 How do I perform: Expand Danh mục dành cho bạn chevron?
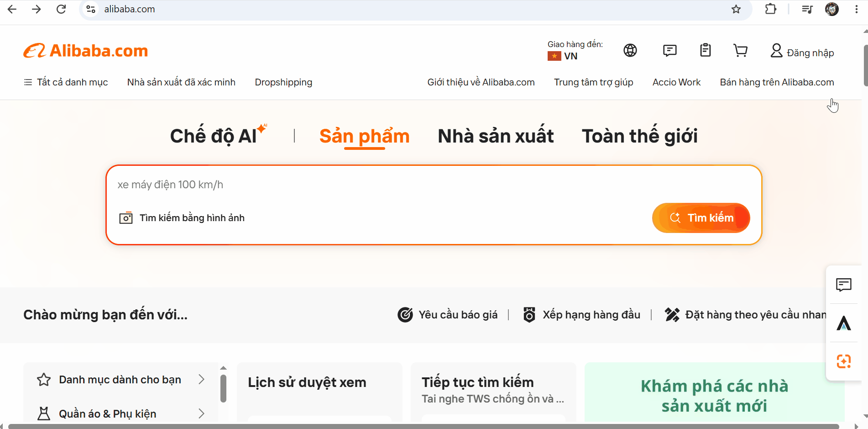coord(201,379)
